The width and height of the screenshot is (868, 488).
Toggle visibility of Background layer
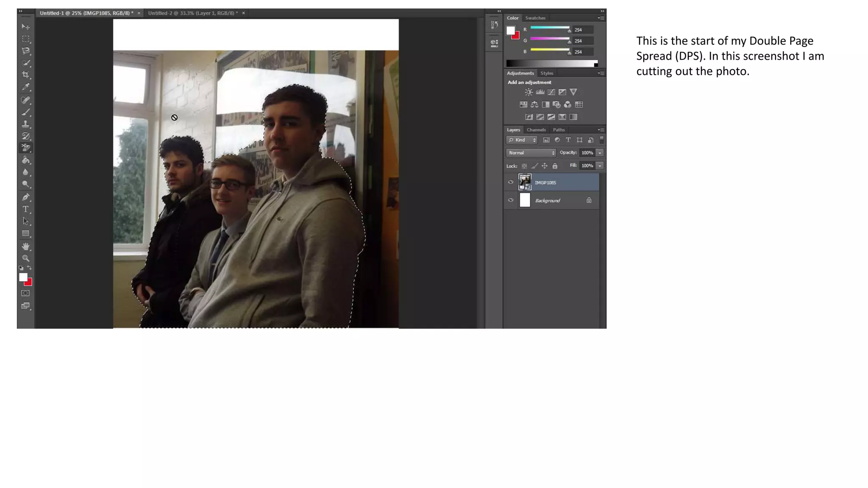[x=511, y=200]
